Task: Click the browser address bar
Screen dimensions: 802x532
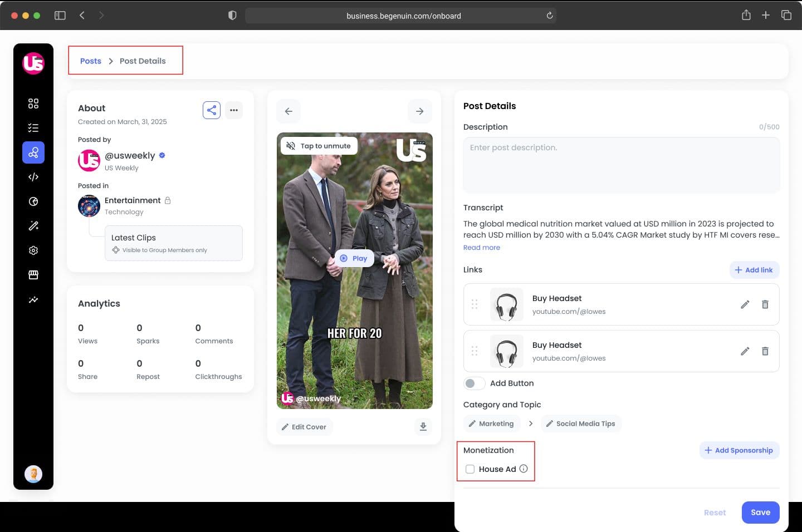Action: tap(401, 16)
